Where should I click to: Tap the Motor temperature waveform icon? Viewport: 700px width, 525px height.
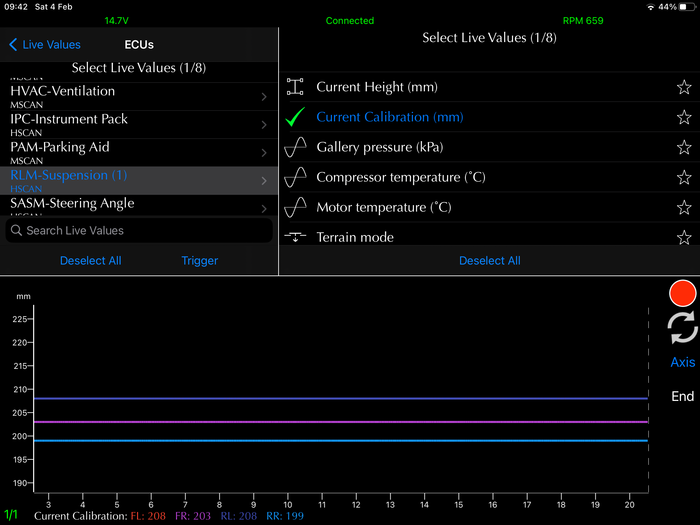point(295,207)
